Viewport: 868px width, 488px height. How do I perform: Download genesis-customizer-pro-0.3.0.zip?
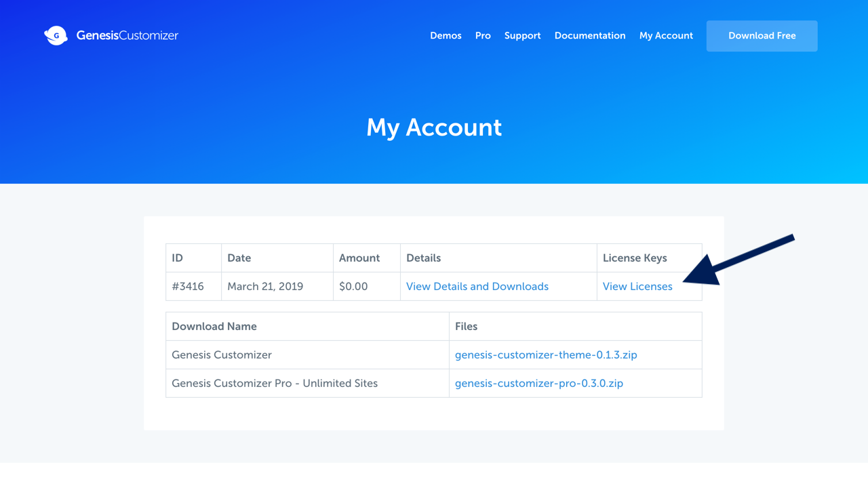click(x=539, y=383)
